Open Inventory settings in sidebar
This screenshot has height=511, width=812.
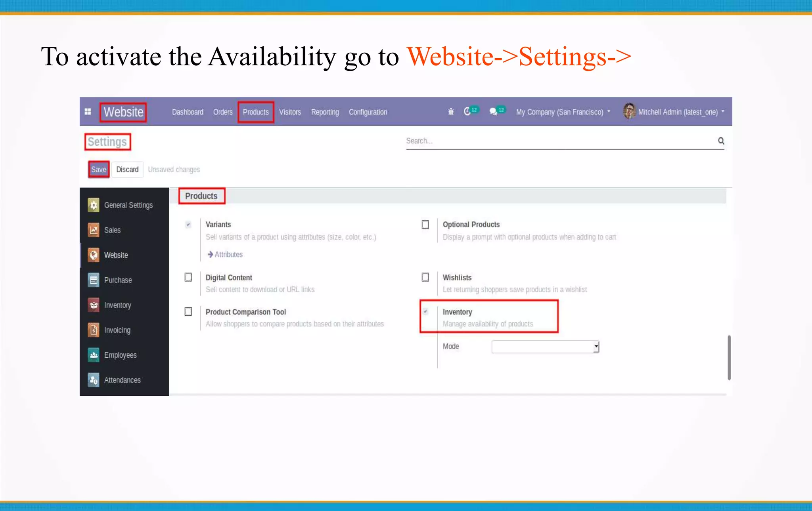point(117,305)
